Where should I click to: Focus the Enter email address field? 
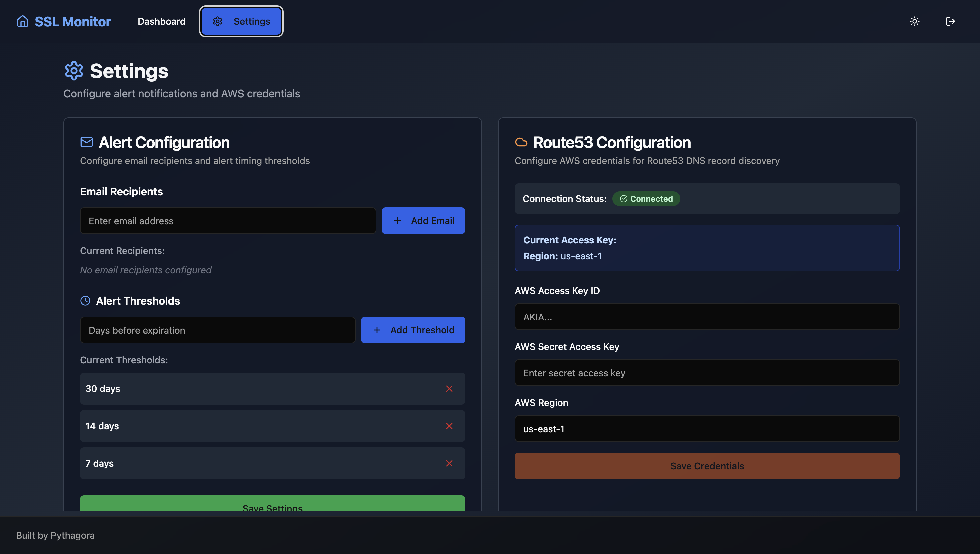[228, 221]
